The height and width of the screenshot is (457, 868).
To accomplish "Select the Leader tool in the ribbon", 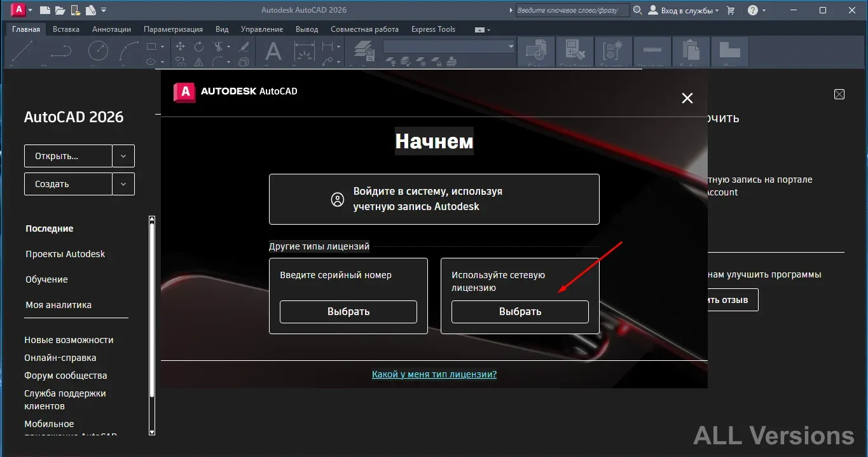I will coord(327,62).
